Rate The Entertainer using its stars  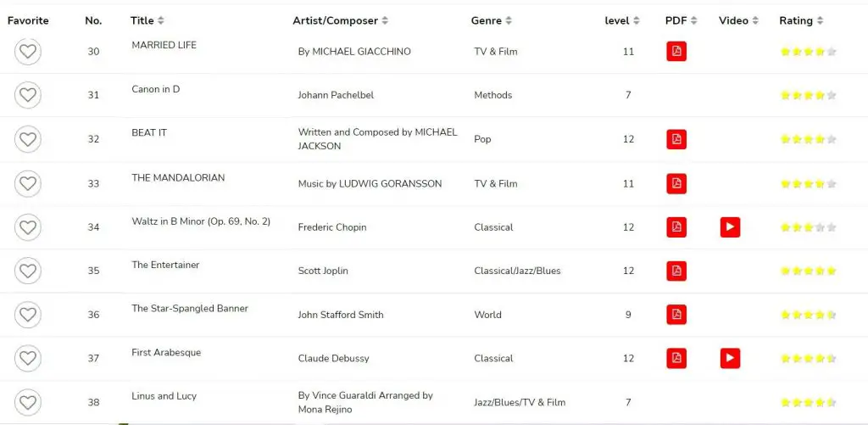click(808, 271)
